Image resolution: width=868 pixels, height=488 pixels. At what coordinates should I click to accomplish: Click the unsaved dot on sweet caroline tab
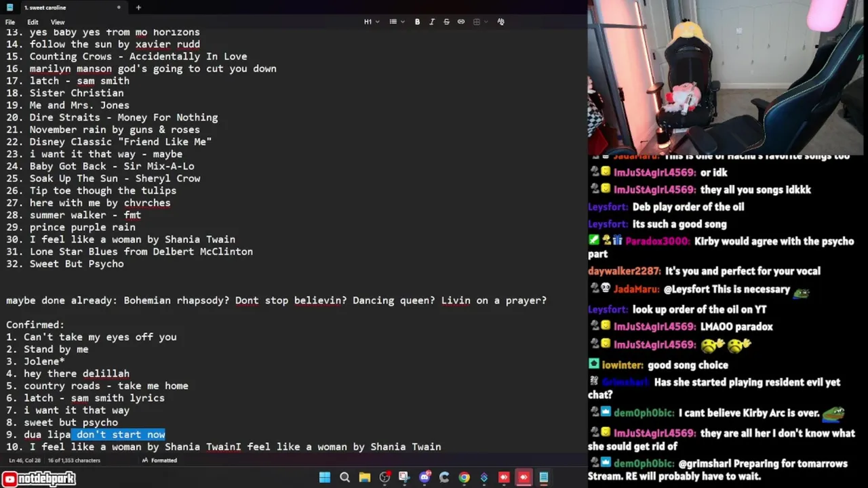[119, 7]
